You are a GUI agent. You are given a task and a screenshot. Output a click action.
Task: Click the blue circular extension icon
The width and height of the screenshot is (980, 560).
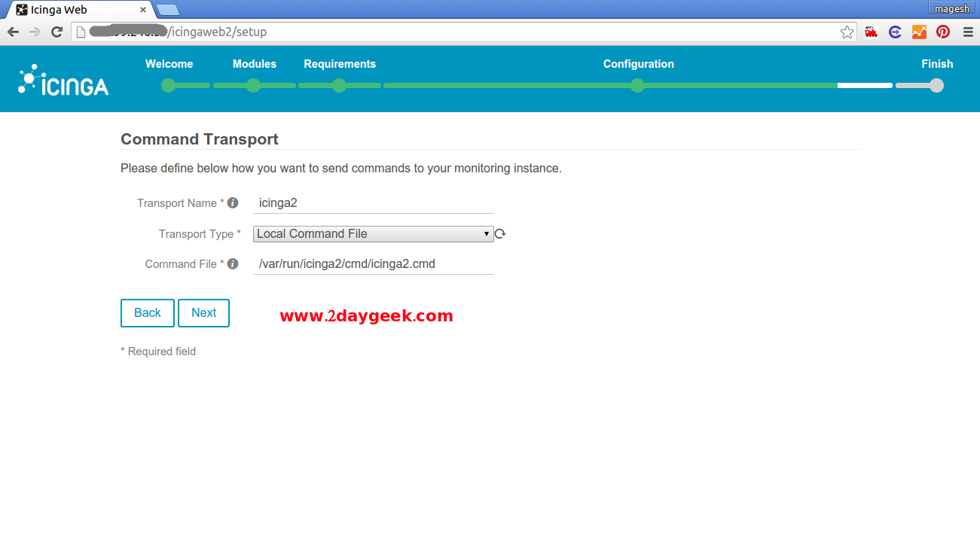click(895, 32)
